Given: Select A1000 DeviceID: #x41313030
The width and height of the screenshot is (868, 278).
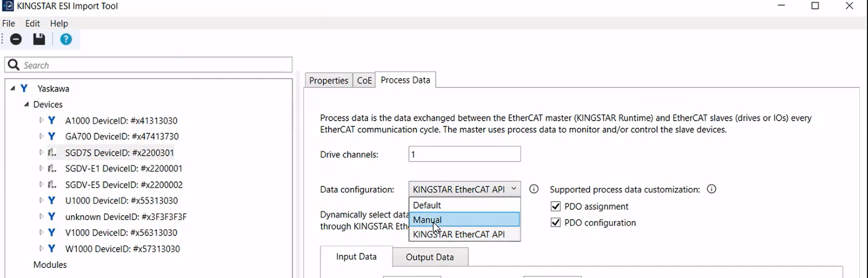Looking at the screenshot, I should click(x=121, y=121).
